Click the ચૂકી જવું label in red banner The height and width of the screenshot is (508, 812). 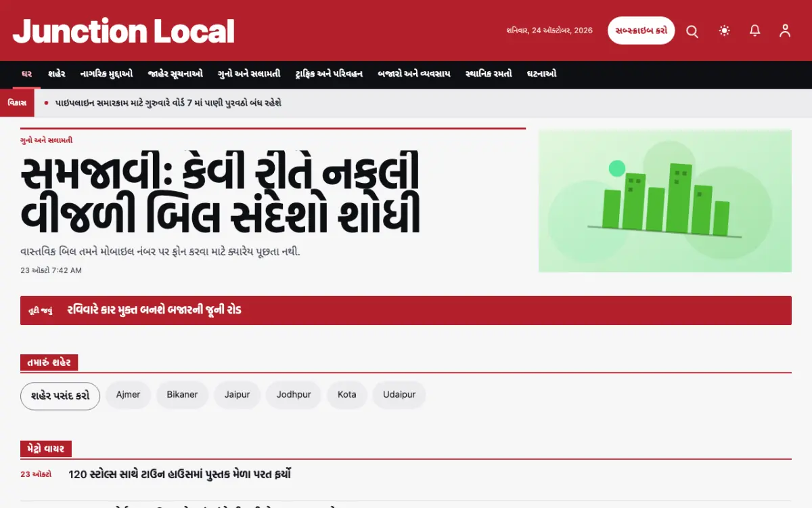tap(40, 311)
